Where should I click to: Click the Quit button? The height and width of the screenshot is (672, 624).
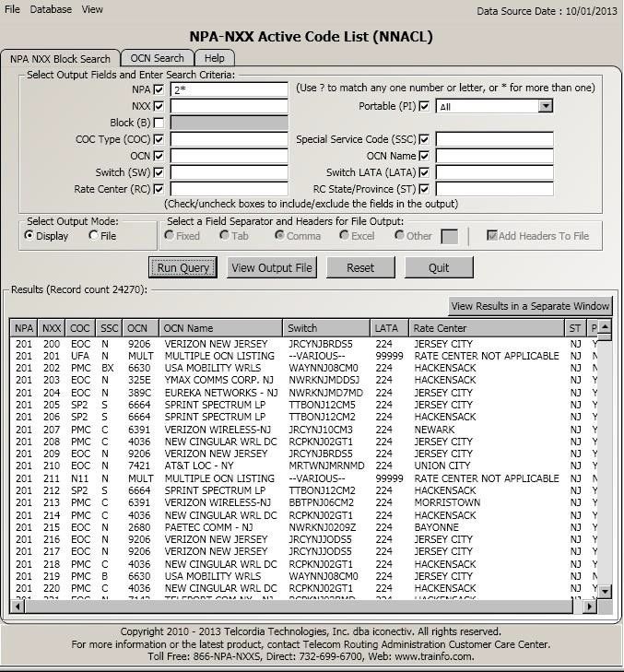[439, 267]
